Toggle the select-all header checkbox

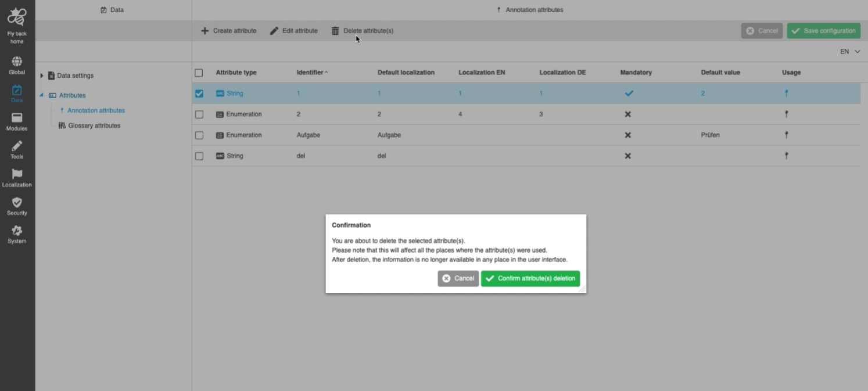199,73
